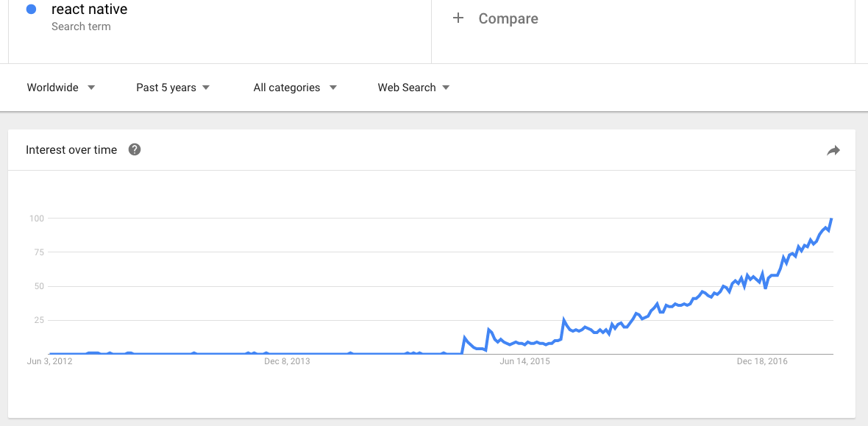Screen dimensions: 868x426
Task: Open the Past 5 years time range
Action: tap(166, 88)
